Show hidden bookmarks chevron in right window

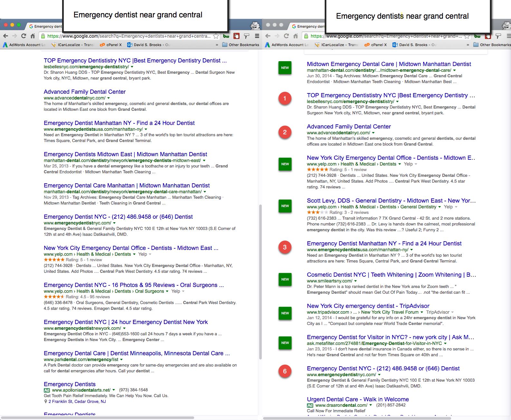point(468,45)
